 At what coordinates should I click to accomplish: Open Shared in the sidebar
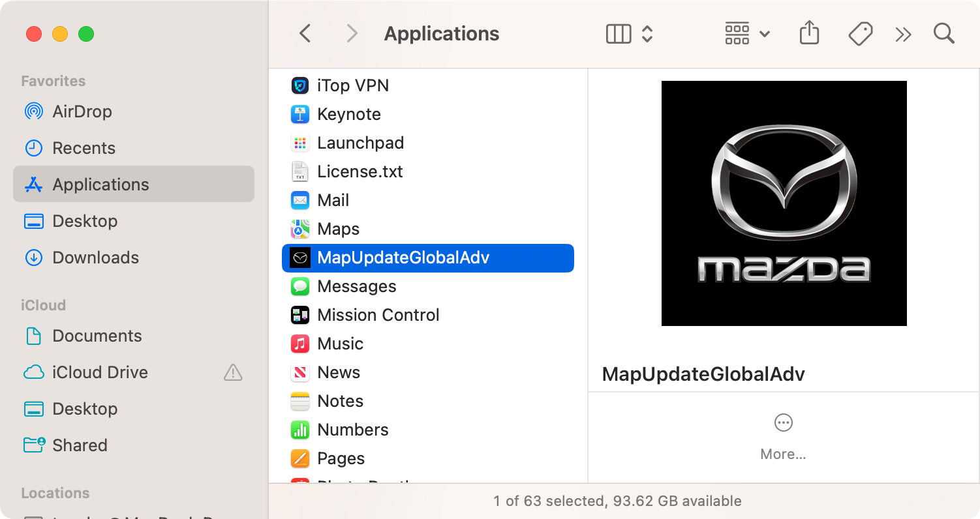[134, 445]
